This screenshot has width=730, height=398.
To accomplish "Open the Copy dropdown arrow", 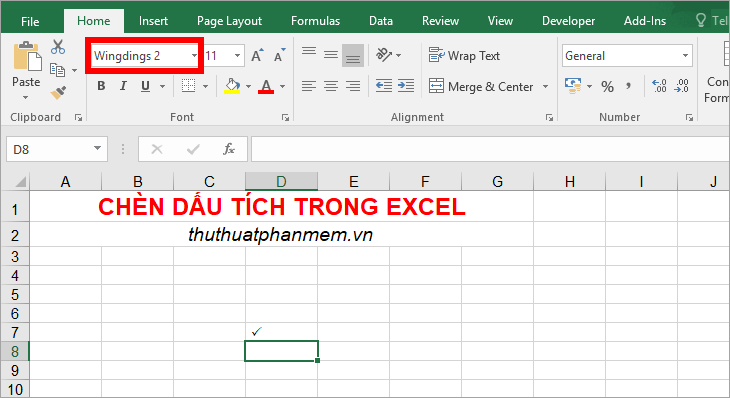I will 74,70.
